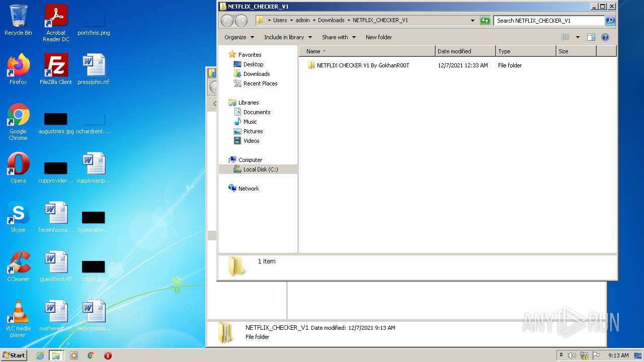The width and height of the screenshot is (644, 362).
Task: Open the Videos library
Action: point(252,141)
